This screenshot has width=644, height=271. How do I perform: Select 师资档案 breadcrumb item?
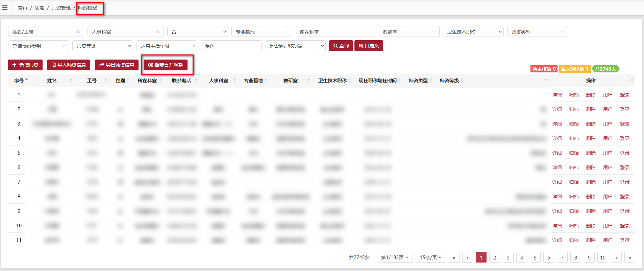pyautogui.click(x=88, y=8)
